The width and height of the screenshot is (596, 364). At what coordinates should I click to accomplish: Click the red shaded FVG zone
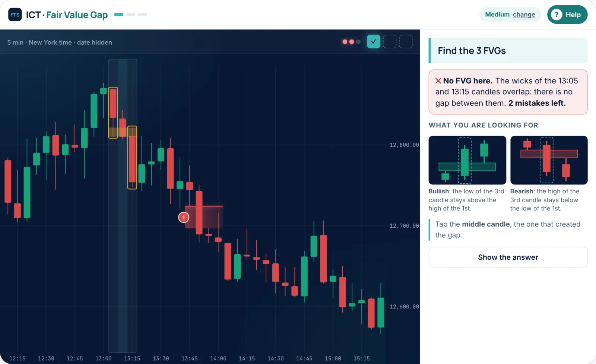[204, 217]
